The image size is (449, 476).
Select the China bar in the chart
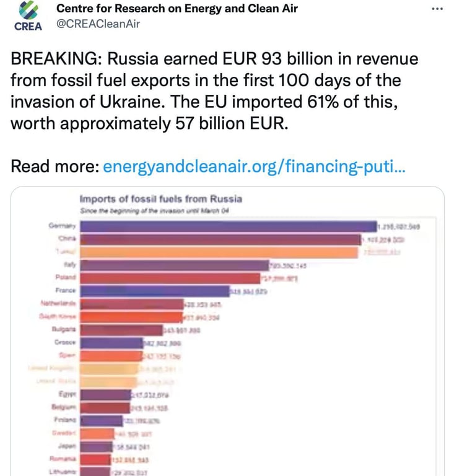[x=220, y=239]
